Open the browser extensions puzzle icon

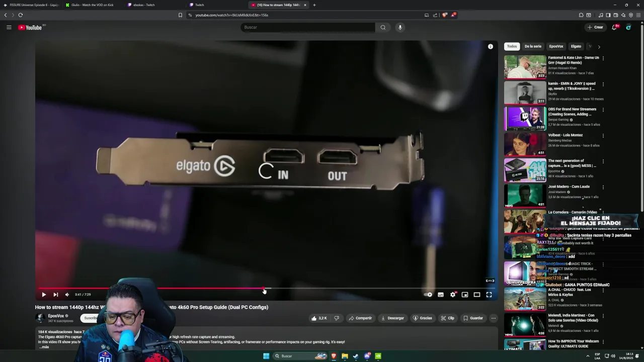[x=581, y=15]
